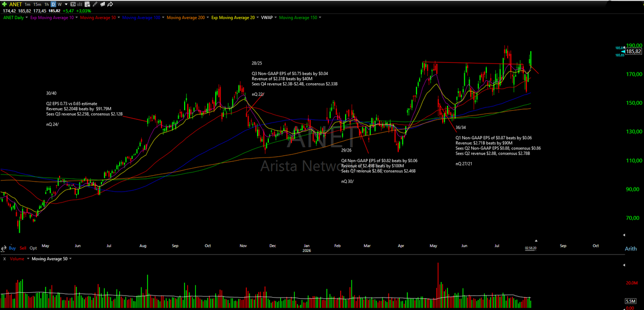
Task: Click the volume pane collapse arrow on right axis
Action: pyautogui.click(x=624, y=265)
